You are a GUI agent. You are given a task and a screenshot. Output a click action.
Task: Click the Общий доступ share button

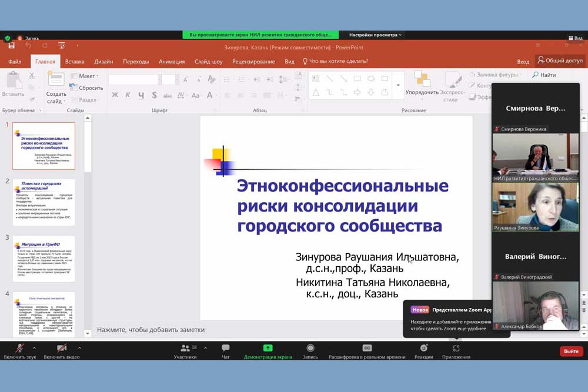click(x=560, y=61)
